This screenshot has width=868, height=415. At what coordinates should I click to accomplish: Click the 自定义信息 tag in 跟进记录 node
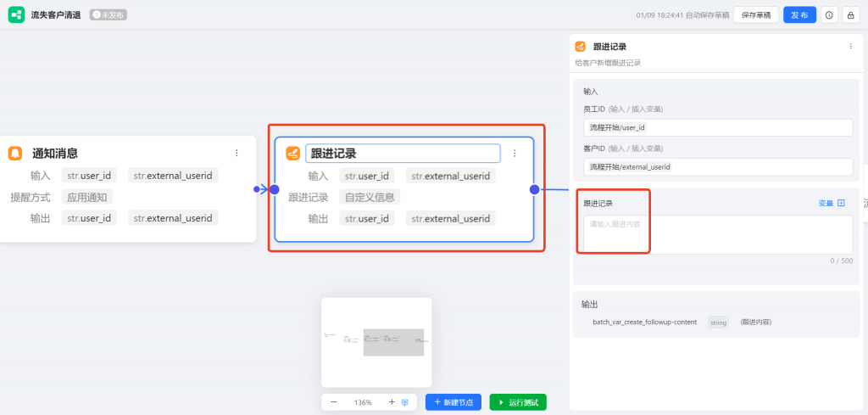[370, 197]
